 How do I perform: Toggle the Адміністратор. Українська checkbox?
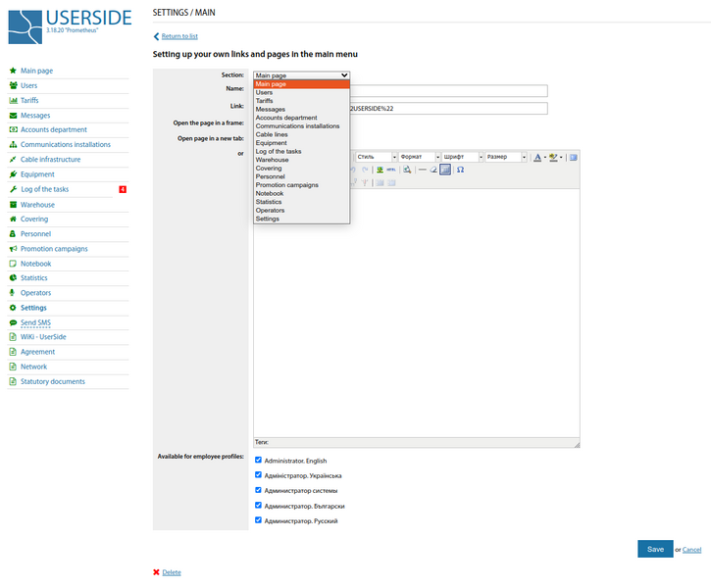click(258, 475)
